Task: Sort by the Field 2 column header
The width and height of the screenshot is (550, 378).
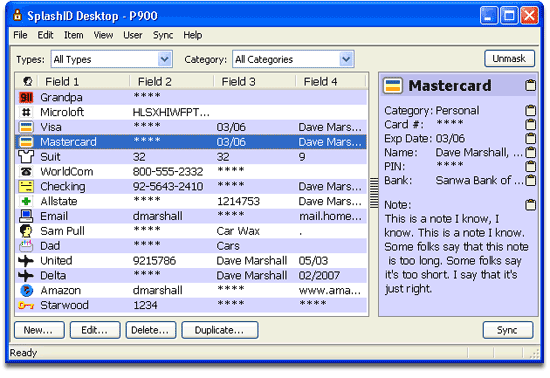Action: (x=171, y=81)
